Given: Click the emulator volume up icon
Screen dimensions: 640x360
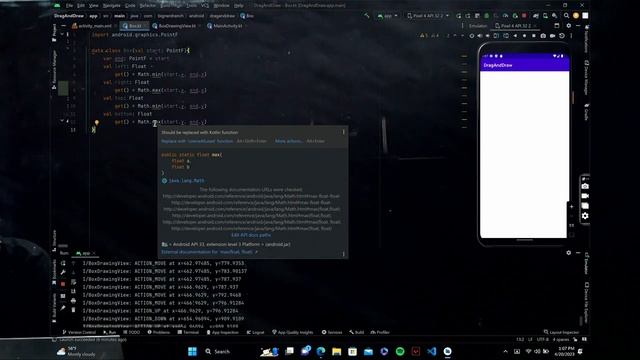Looking at the screenshot, I should click(480, 36).
